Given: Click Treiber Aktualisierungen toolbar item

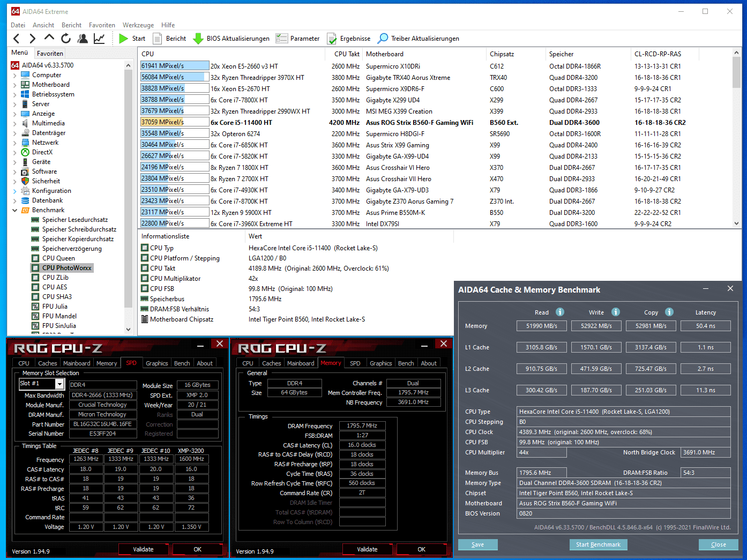Looking at the screenshot, I should (419, 39).
